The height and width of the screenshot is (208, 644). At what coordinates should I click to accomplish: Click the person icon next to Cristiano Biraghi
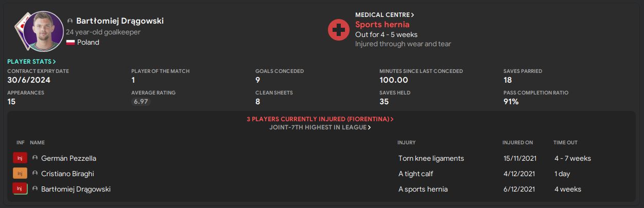[x=35, y=174]
